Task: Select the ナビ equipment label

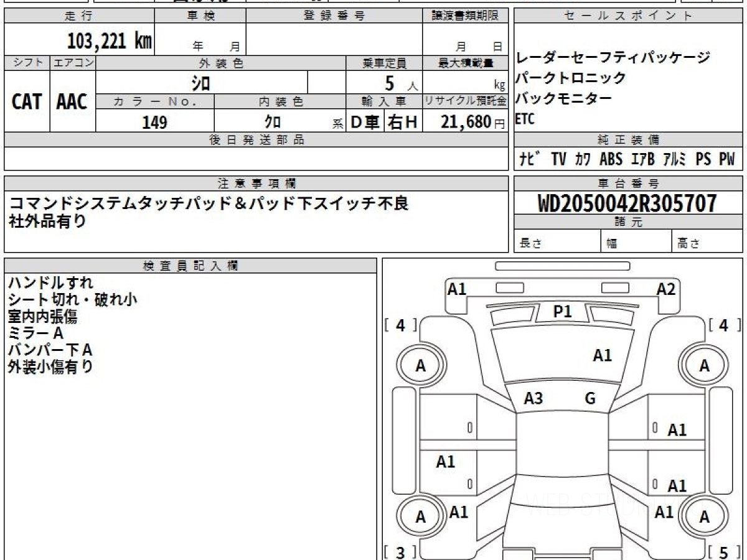Action: pyautogui.click(x=529, y=159)
